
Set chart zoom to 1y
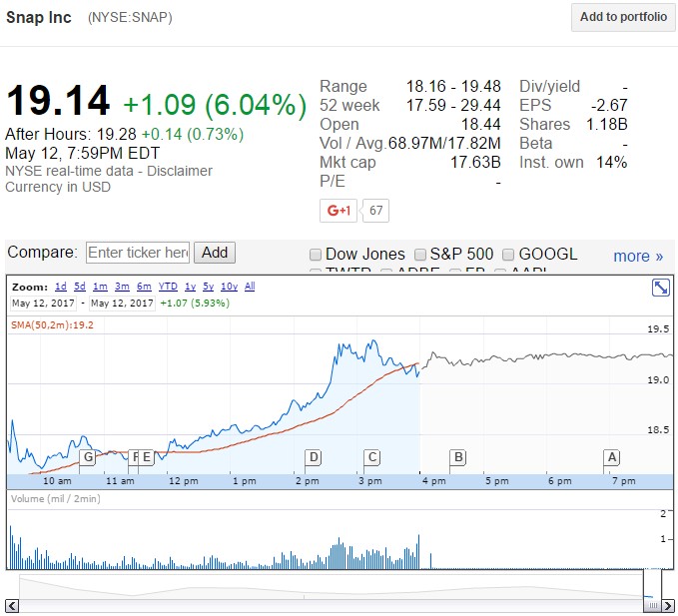tap(191, 287)
